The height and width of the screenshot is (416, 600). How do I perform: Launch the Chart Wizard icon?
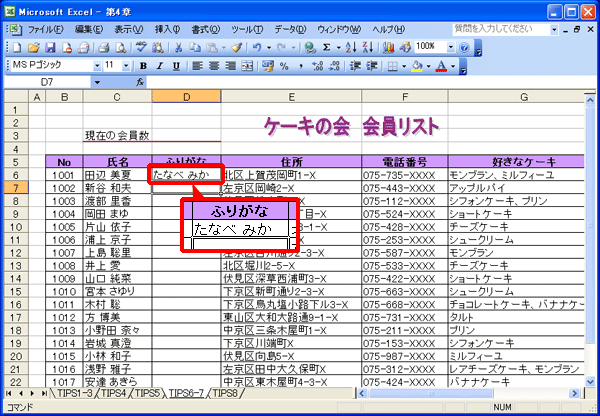pyautogui.click(x=388, y=47)
